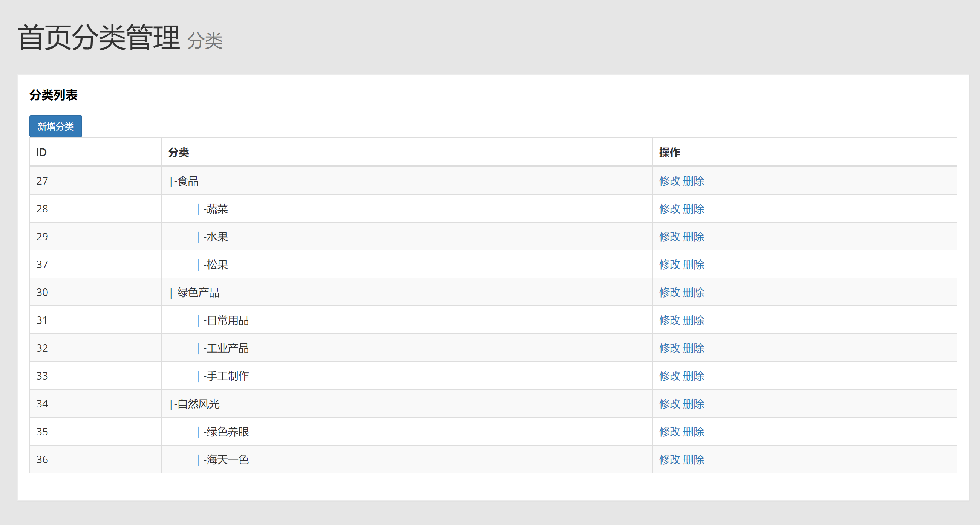Click 修改 link for 食品 row

click(669, 181)
